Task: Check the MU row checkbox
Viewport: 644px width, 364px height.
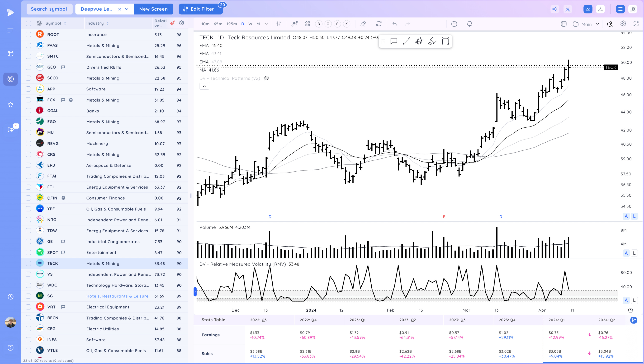Action: pos(28,132)
